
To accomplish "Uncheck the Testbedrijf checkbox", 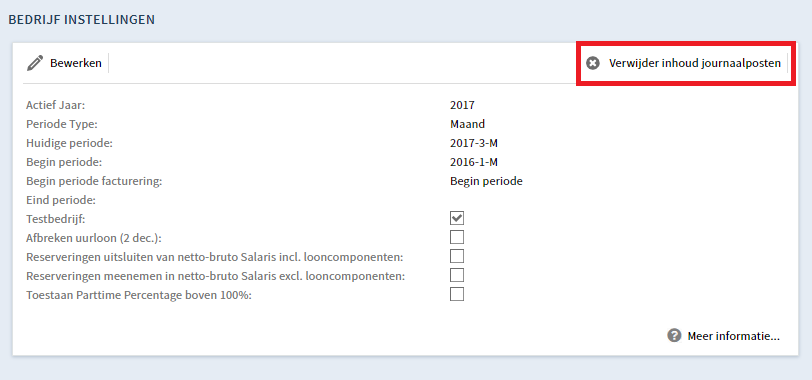I will (x=457, y=218).
